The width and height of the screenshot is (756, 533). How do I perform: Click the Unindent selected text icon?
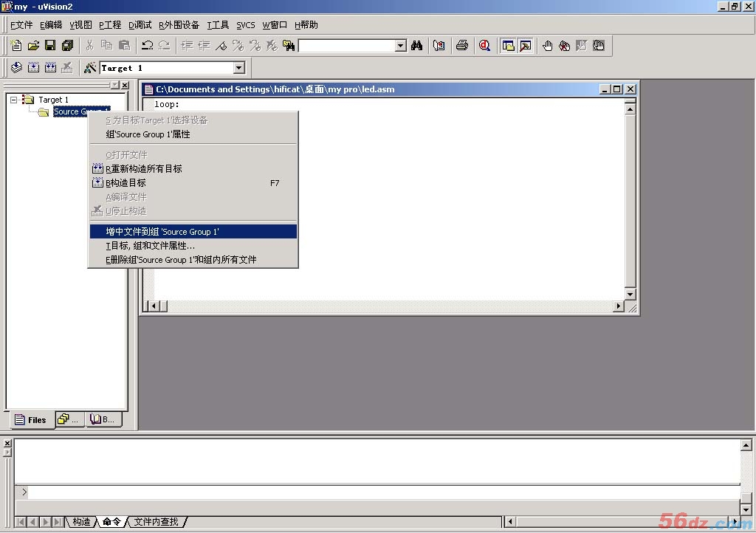point(204,45)
